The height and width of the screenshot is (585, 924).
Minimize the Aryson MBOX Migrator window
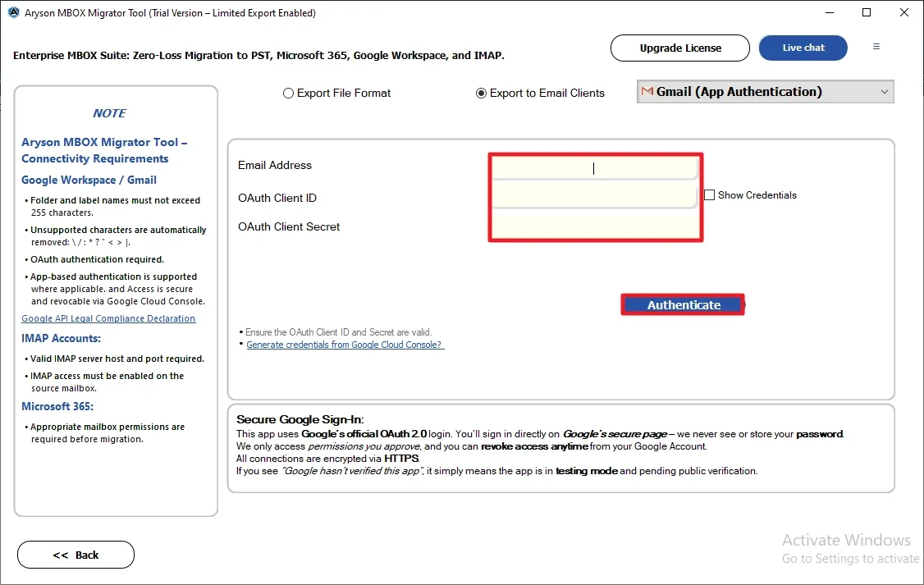pos(829,12)
